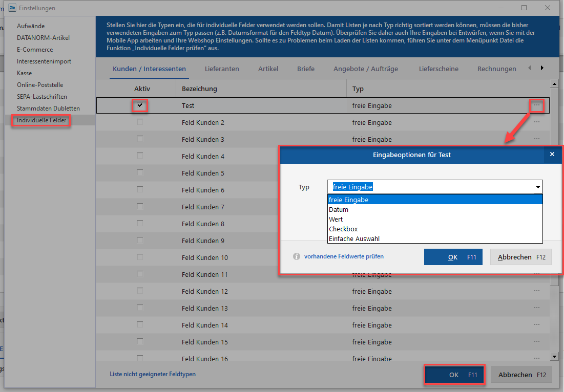Tick Aktiv checkbox for Feld Kunden 12
The height and width of the screenshot is (392, 564).
[x=140, y=291]
